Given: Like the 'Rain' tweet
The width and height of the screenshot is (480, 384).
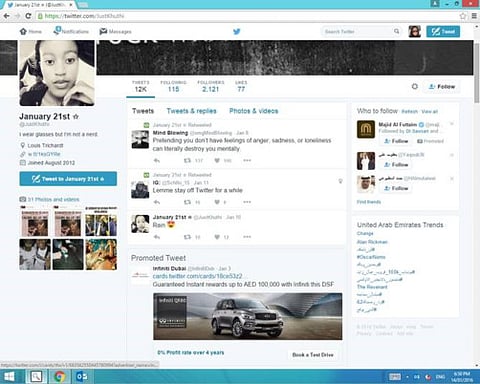Looking at the screenshot, I should [217, 237].
